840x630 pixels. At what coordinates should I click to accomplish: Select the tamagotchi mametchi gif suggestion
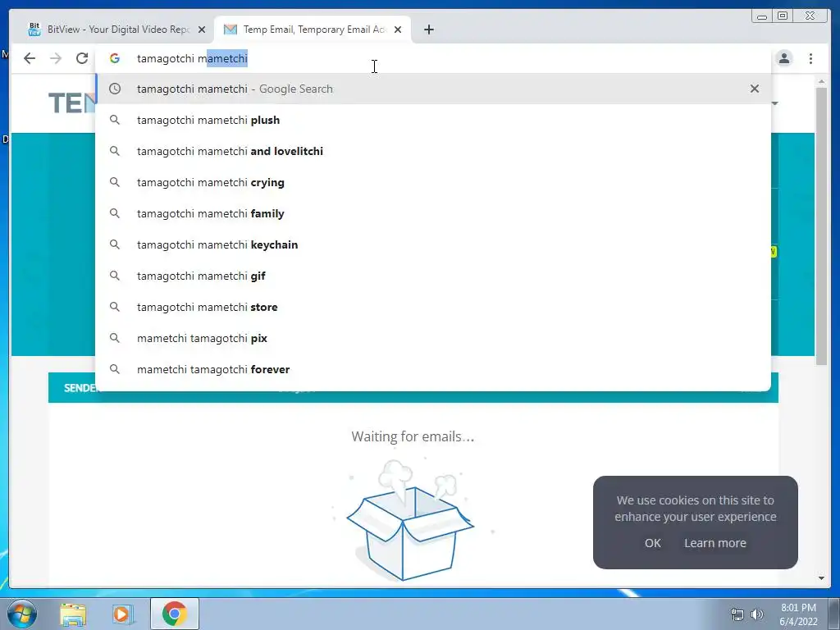(x=433, y=276)
